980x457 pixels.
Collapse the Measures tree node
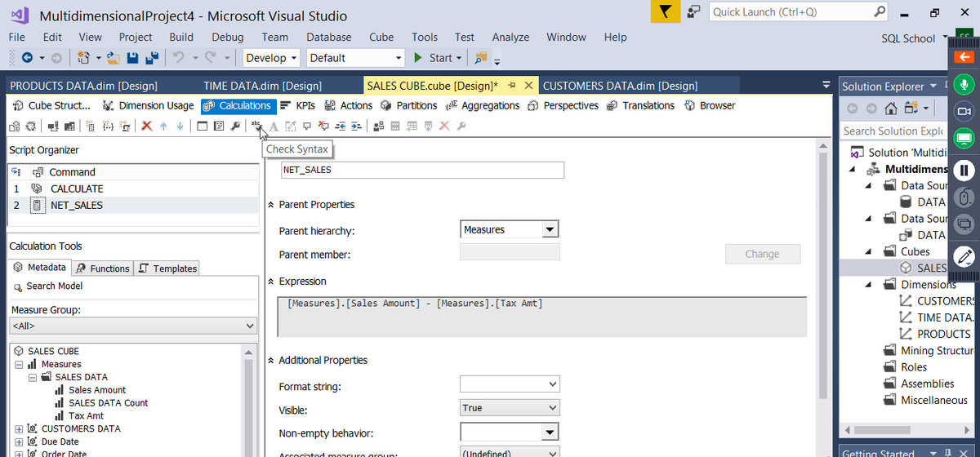click(x=19, y=365)
